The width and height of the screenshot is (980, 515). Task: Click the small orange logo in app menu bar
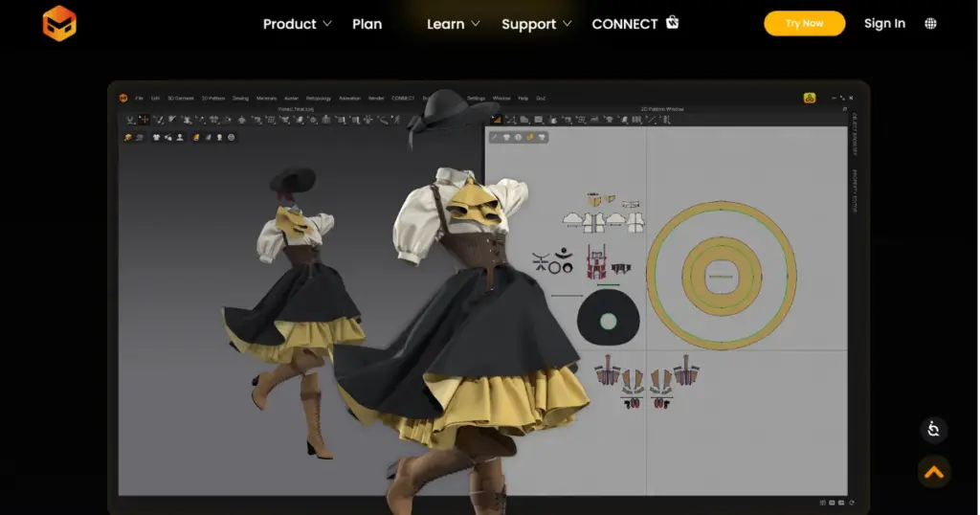coord(123,99)
